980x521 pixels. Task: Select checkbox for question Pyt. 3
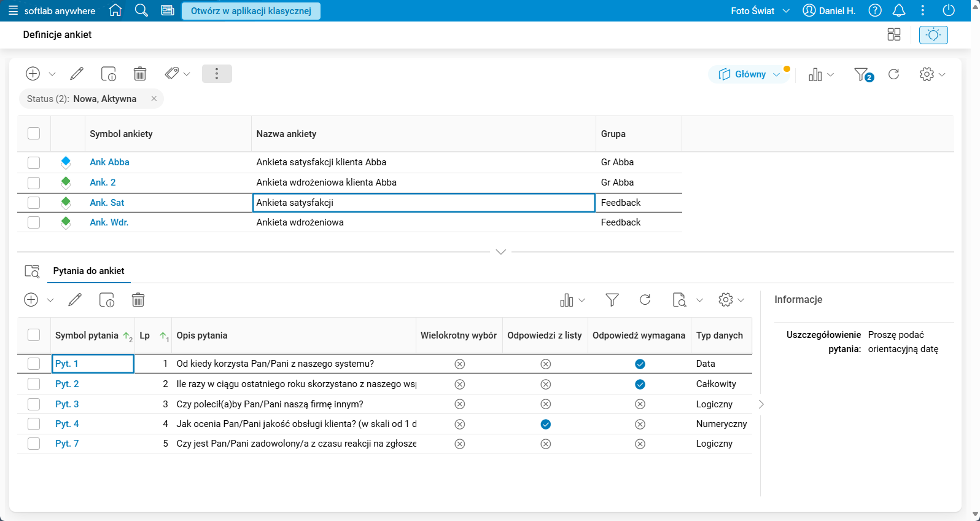click(x=34, y=404)
